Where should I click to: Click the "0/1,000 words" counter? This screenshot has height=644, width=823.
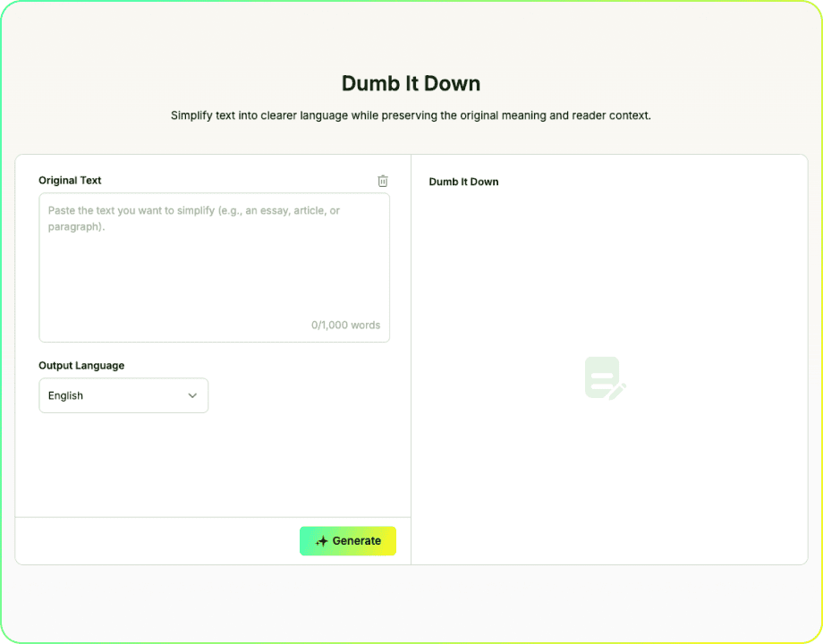point(345,325)
